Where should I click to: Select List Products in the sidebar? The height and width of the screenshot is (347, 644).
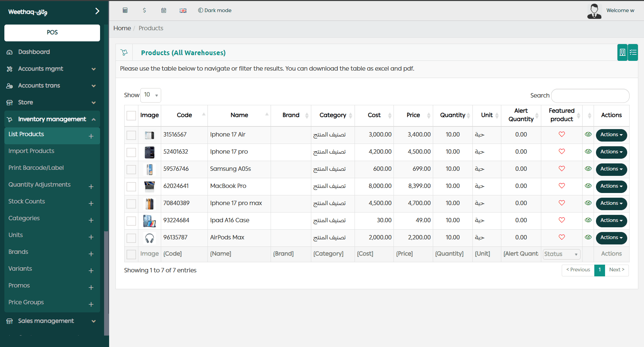click(26, 134)
